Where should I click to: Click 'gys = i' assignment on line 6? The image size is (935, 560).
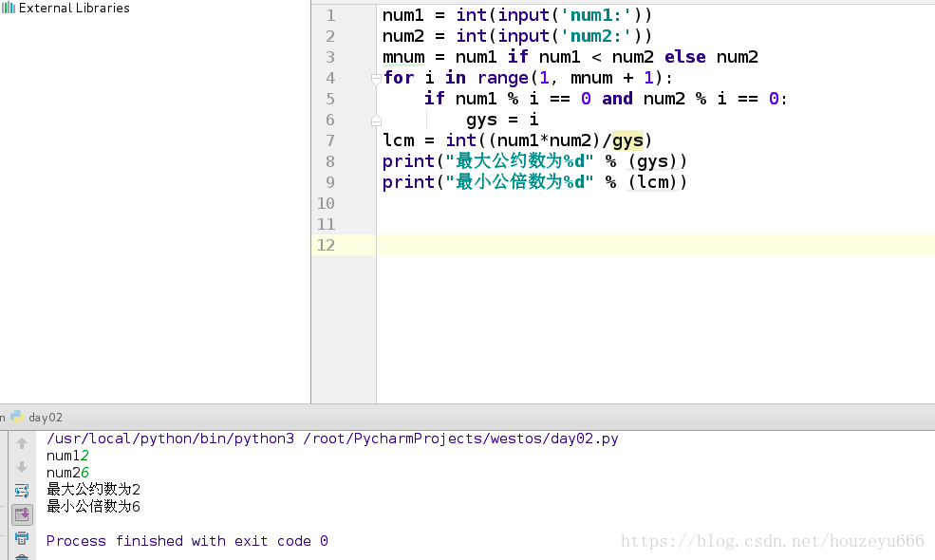coord(503,120)
